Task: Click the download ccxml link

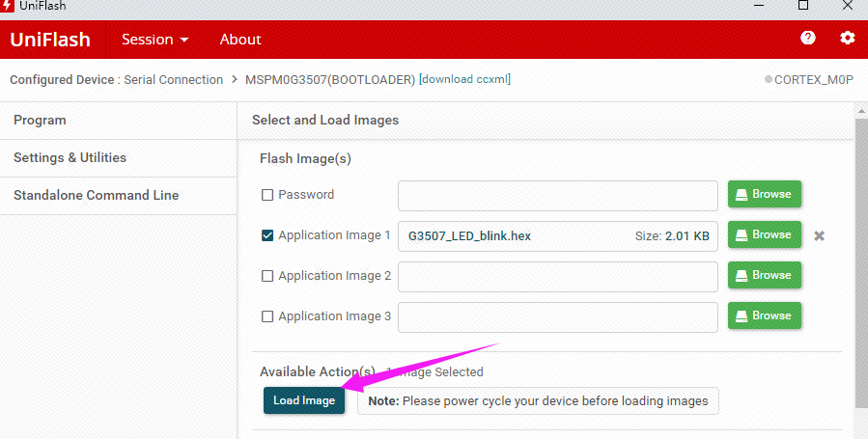Action: [465, 79]
